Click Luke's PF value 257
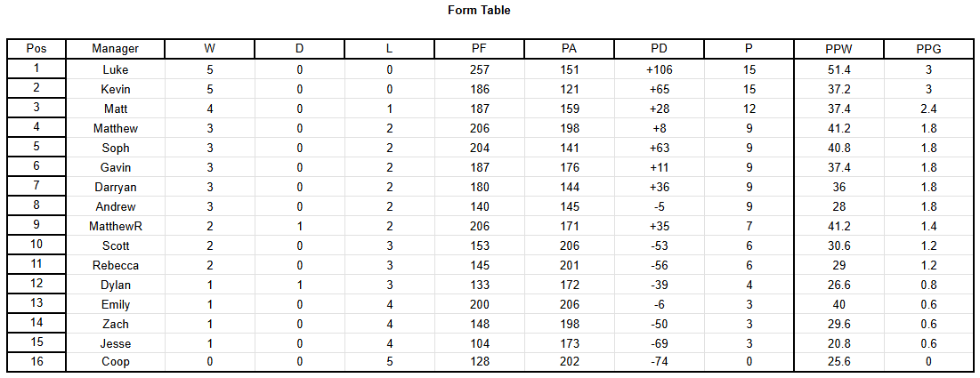 480,70
